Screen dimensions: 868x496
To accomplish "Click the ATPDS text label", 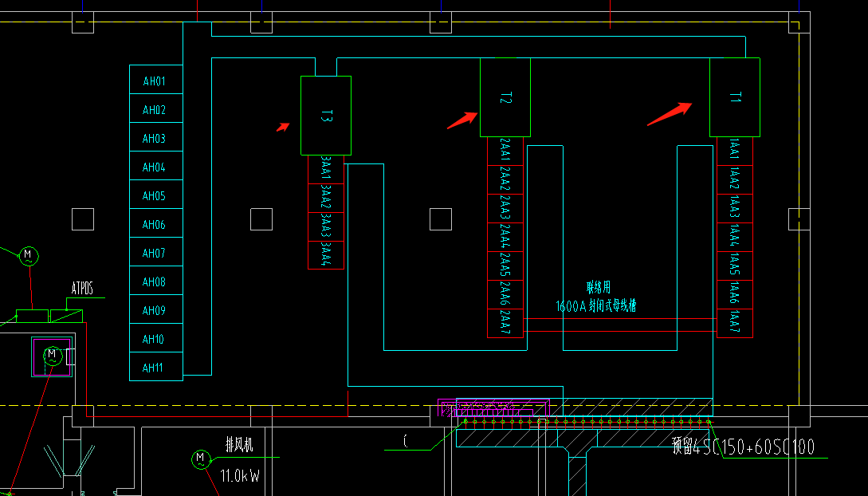I will [x=82, y=289].
